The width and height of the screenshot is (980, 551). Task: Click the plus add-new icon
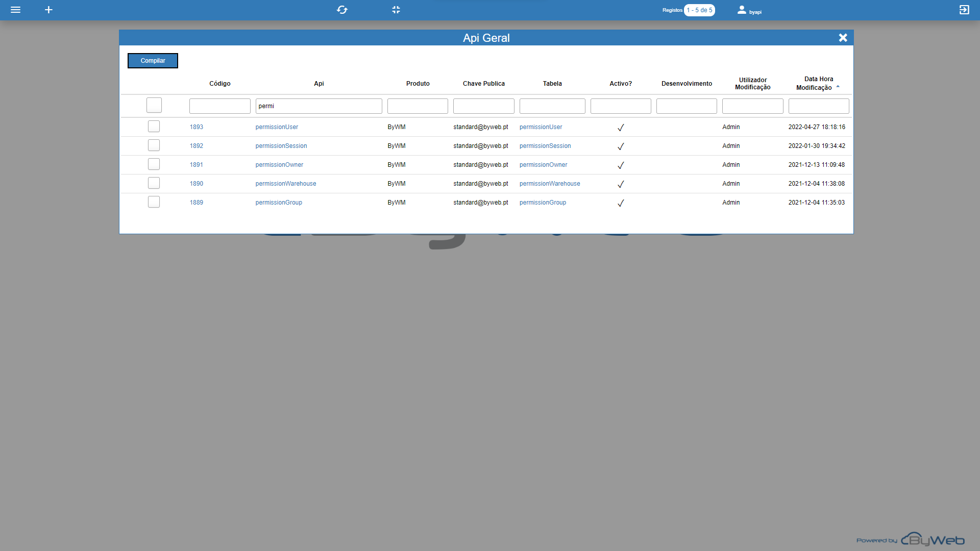[x=48, y=10]
